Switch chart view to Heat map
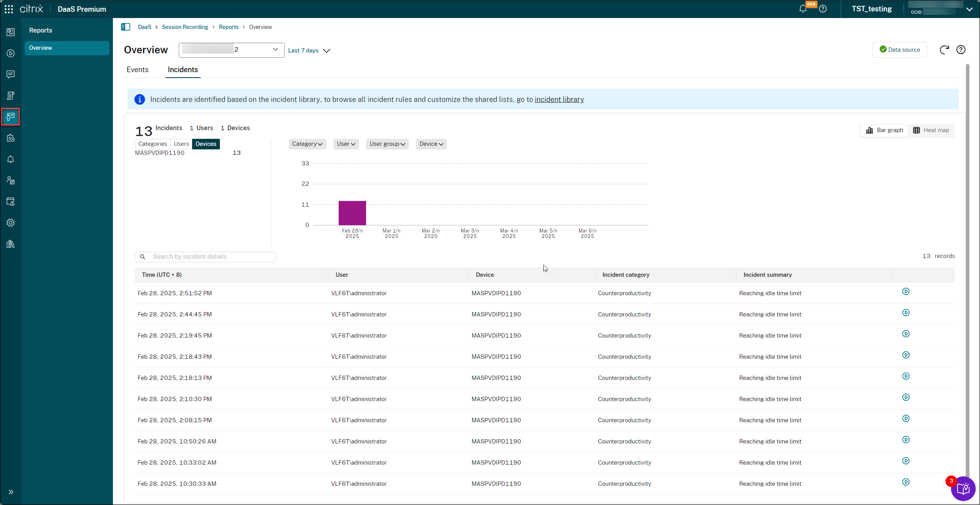 [931, 130]
